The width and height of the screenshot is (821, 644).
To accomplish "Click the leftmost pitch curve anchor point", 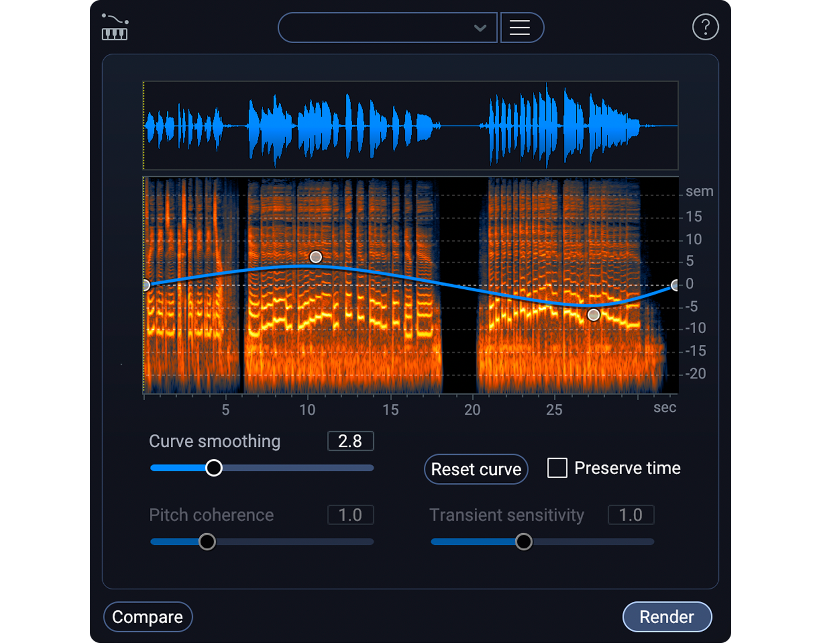I will tap(146, 285).
